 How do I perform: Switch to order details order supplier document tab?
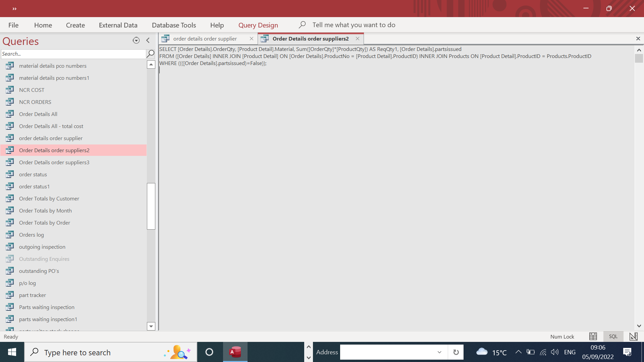(205, 39)
